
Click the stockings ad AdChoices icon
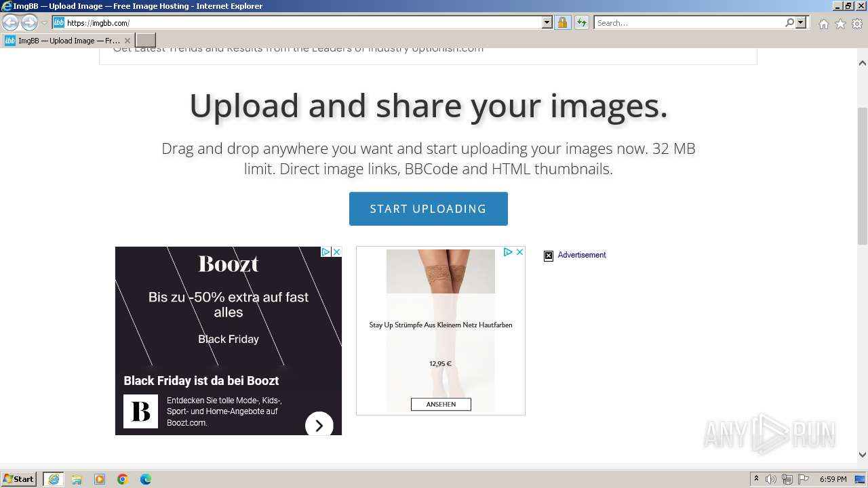pos(507,252)
